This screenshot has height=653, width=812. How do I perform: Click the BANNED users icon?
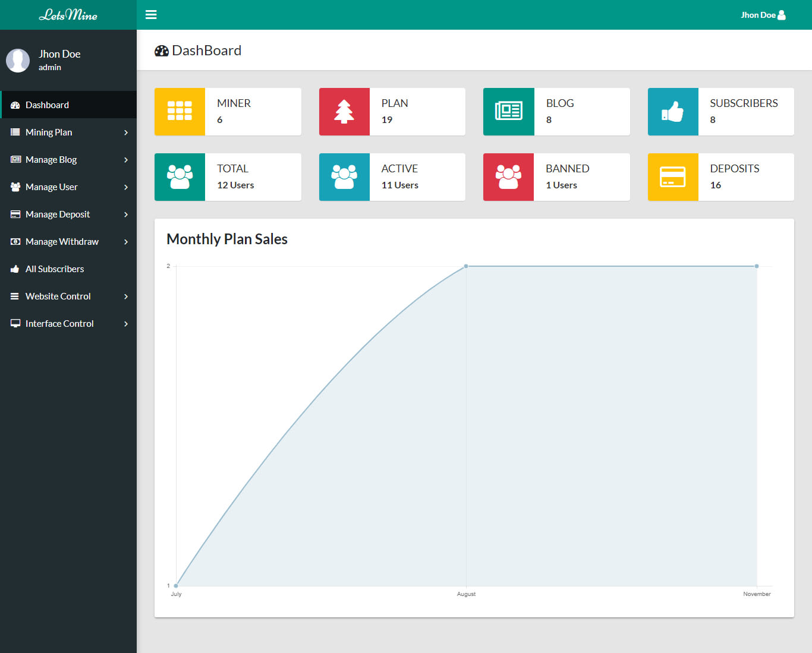508,177
